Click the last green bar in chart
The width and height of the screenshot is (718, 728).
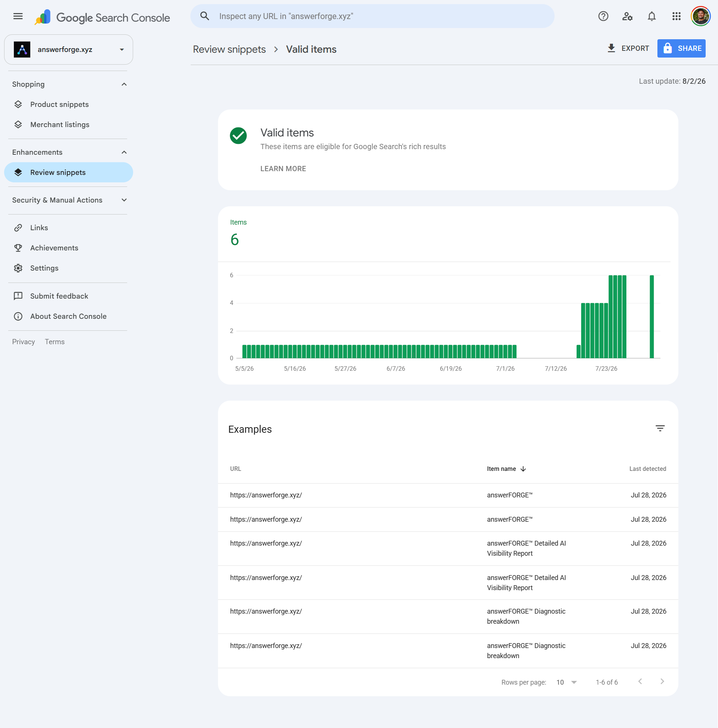pos(652,317)
